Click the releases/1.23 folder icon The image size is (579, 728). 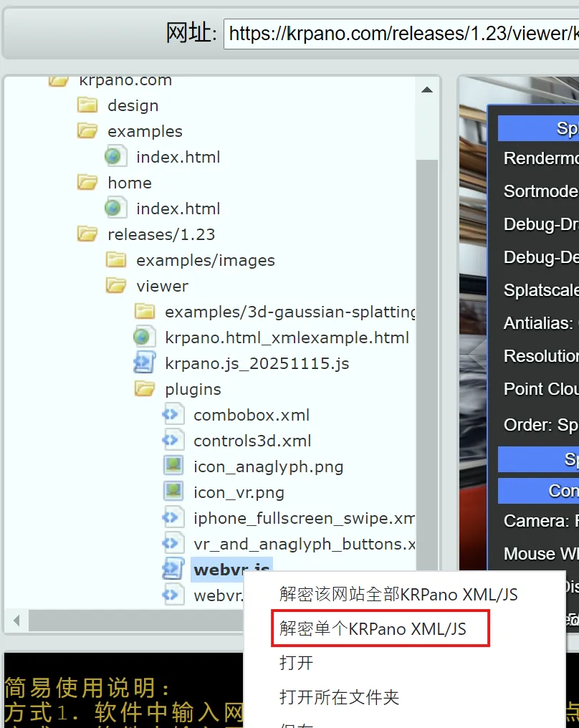tap(87, 234)
